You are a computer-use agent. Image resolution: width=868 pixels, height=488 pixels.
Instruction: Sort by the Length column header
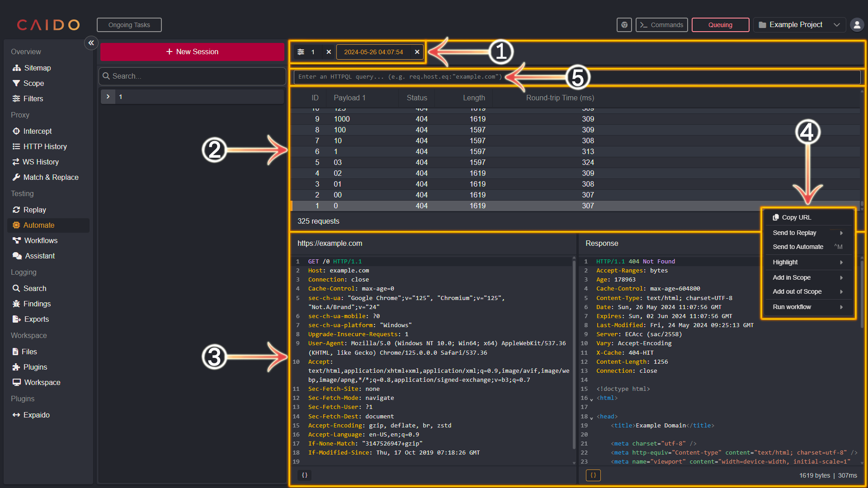coord(473,98)
